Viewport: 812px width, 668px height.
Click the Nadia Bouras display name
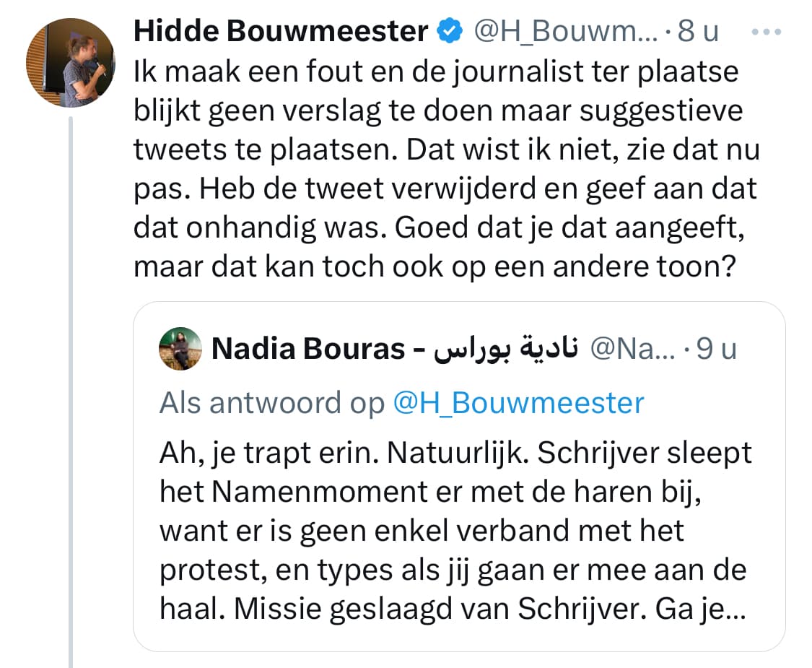[307, 348]
